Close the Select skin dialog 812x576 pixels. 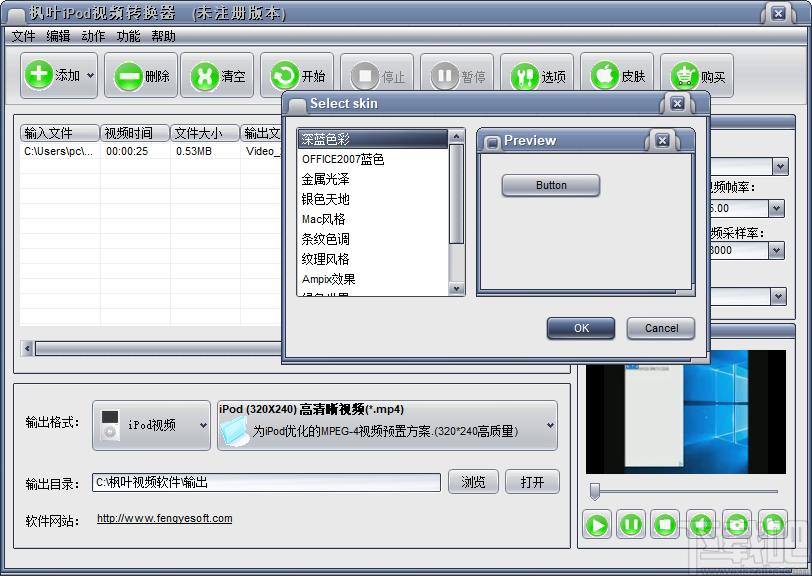click(x=677, y=104)
